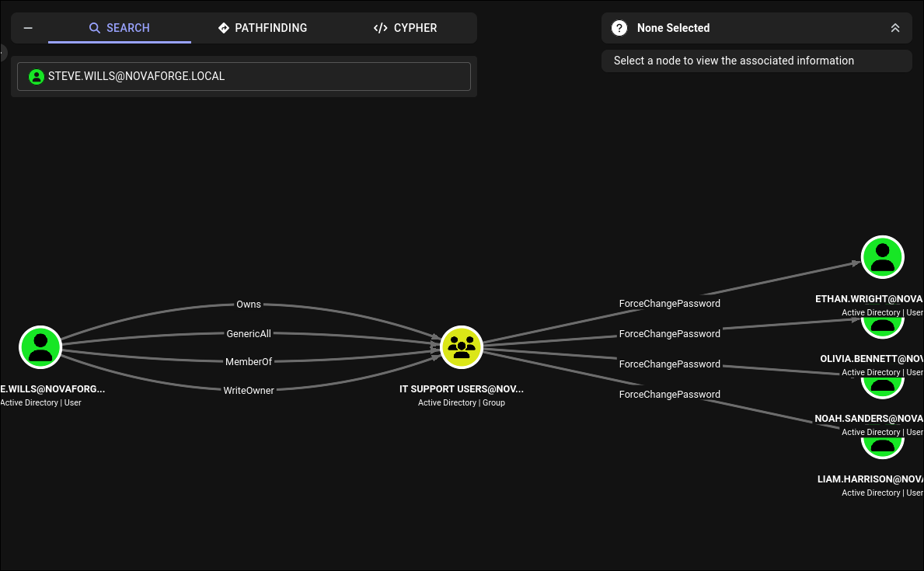The height and width of the screenshot is (571, 924).
Task: Click the green user icon in search field
Action: point(37,77)
